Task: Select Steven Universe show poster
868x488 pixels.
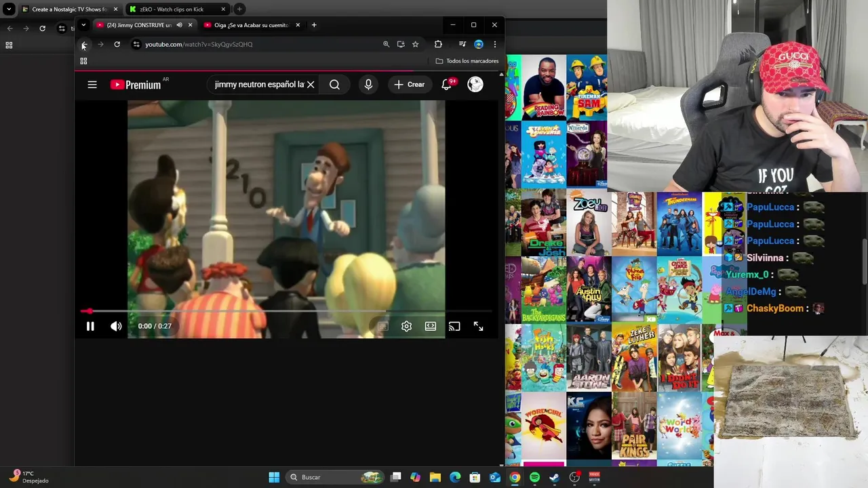Action: 544,155
